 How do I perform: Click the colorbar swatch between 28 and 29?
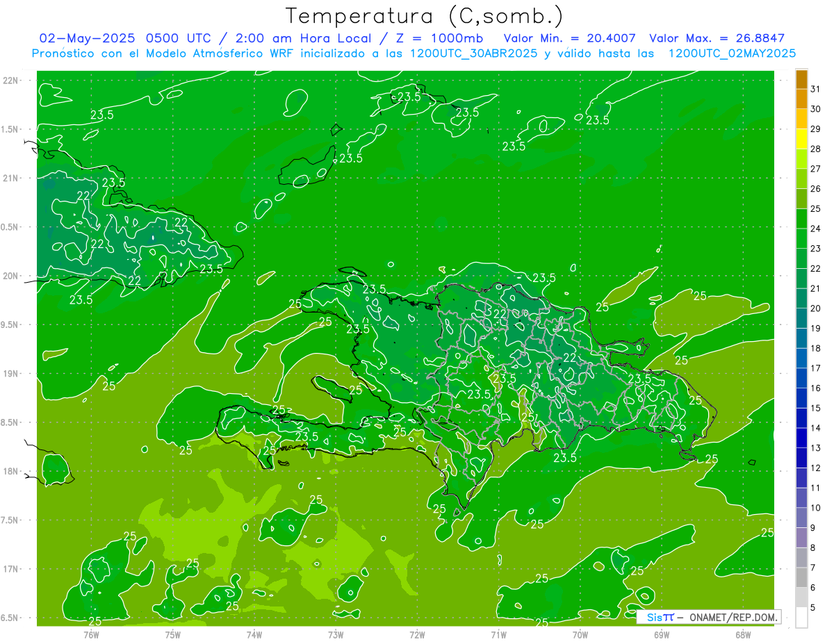coord(801,139)
